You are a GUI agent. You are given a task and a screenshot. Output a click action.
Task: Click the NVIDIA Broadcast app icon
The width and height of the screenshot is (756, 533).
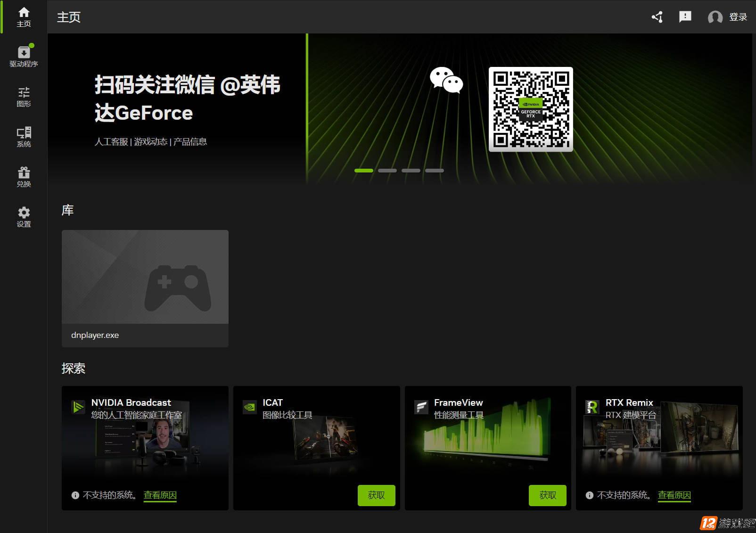[x=78, y=407]
